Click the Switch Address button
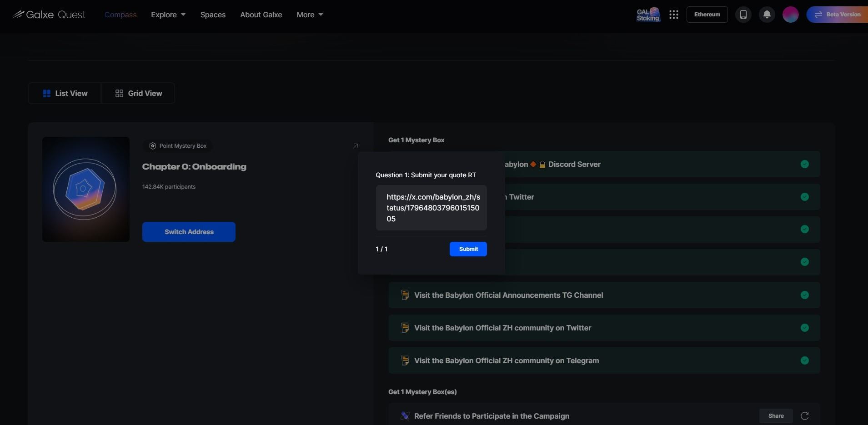Viewport: 868px width, 425px height. (x=189, y=232)
